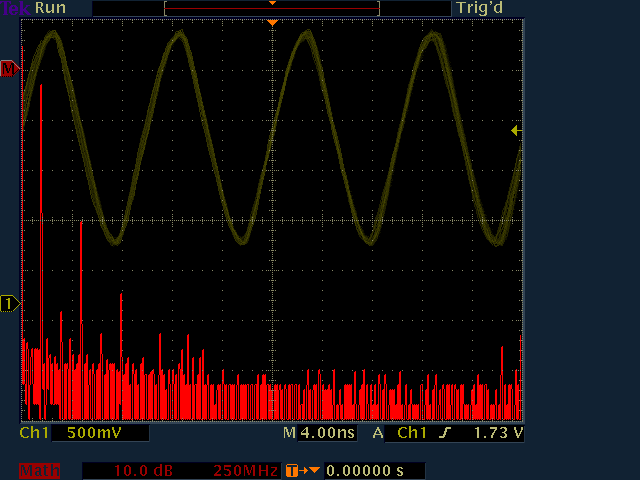Click the orange trigger position marker on graticule
The height and width of the screenshot is (480, 640).
tap(272, 22)
